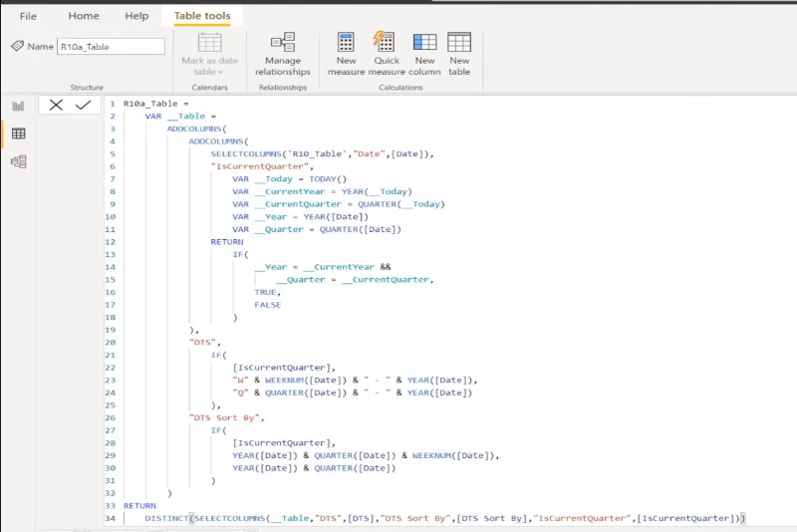Click line number 19 in the gutter
797x532 pixels.
(x=111, y=330)
